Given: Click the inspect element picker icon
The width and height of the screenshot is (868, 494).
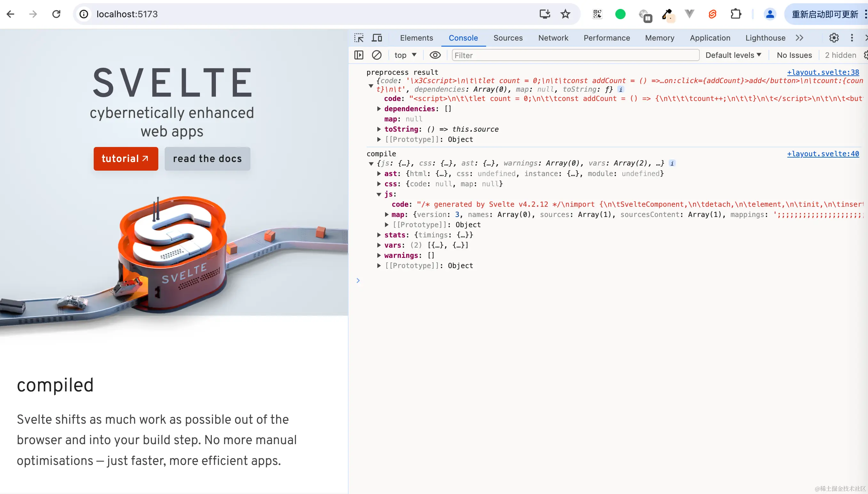Looking at the screenshot, I should click(x=359, y=38).
